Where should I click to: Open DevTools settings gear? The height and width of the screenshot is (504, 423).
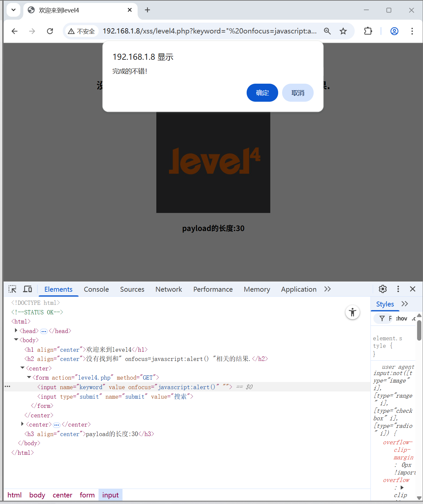[x=382, y=289]
